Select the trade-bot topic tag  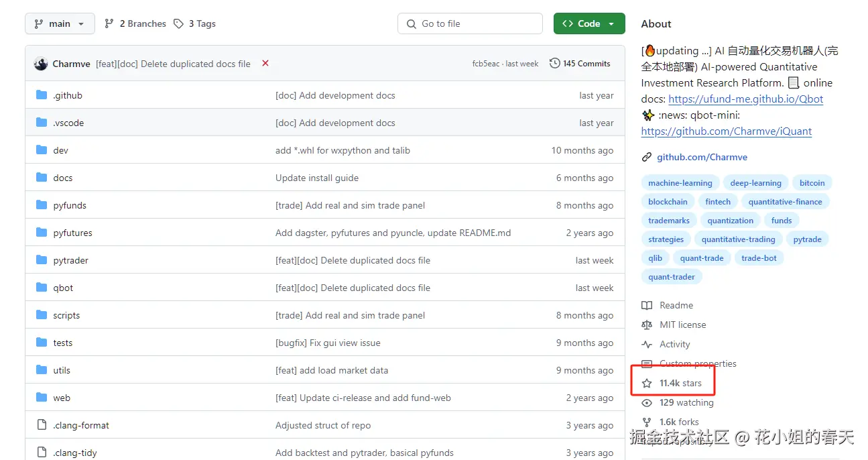coord(759,258)
